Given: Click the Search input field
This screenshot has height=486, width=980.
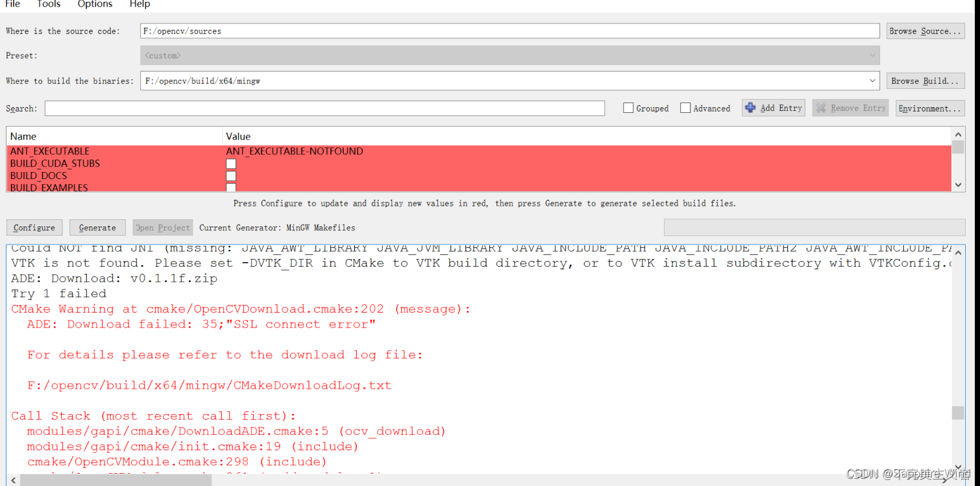Looking at the screenshot, I should 325,108.
